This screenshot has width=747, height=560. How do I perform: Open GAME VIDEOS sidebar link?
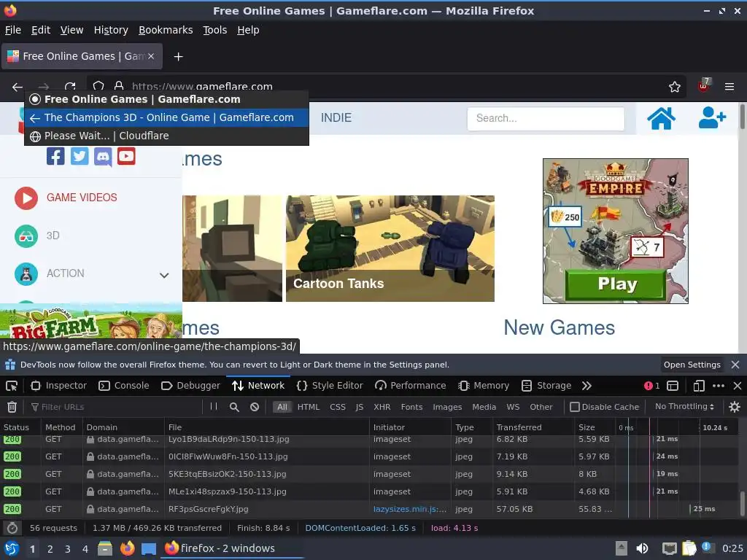(82, 198)
